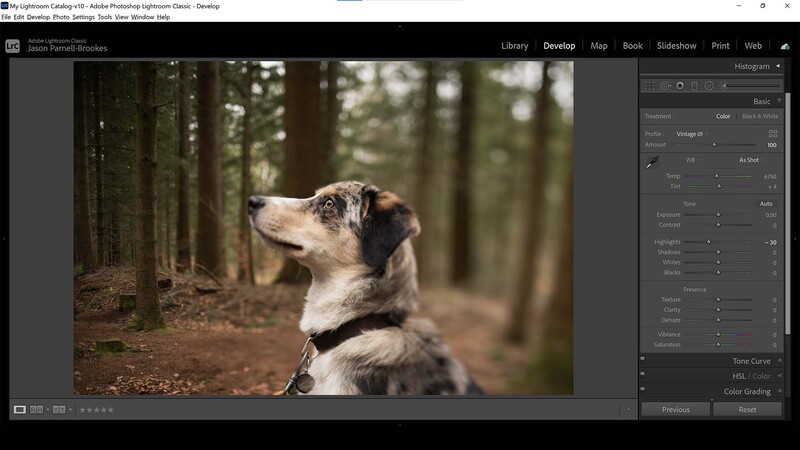The image size is (800, 450).
Task: Select the Graduated Filter tool icon
Action: click(694, 86)
